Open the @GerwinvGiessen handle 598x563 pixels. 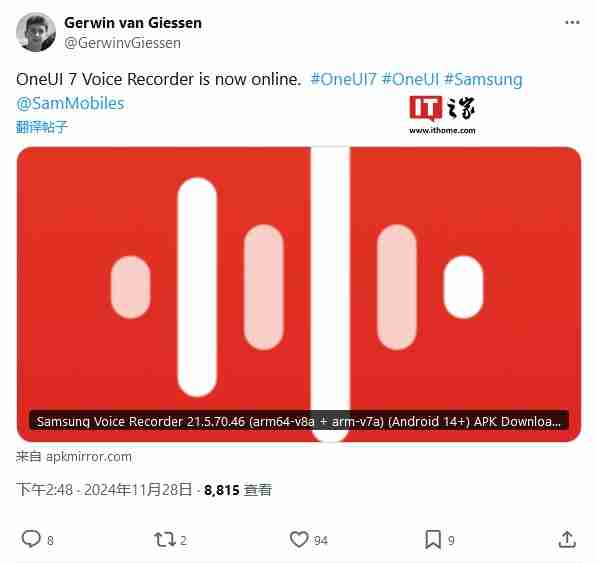(x=122, y=43)
